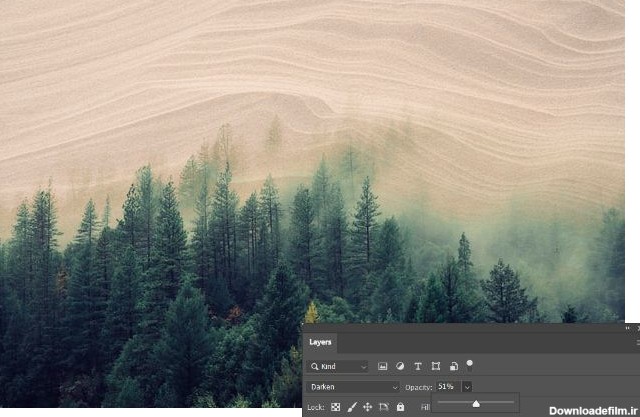Screen dimensions: 640x417
Task: Filter for shape layers icon
Action: (436, 367)
